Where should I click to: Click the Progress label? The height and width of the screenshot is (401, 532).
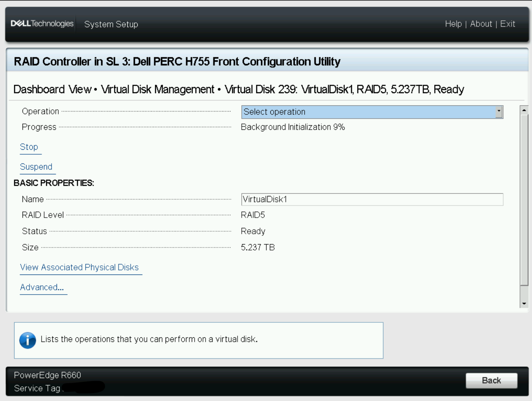pos(39,127)
